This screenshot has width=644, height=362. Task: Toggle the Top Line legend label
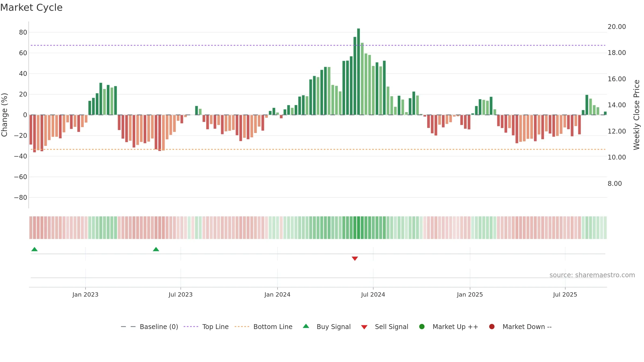[x=215, y=327]
